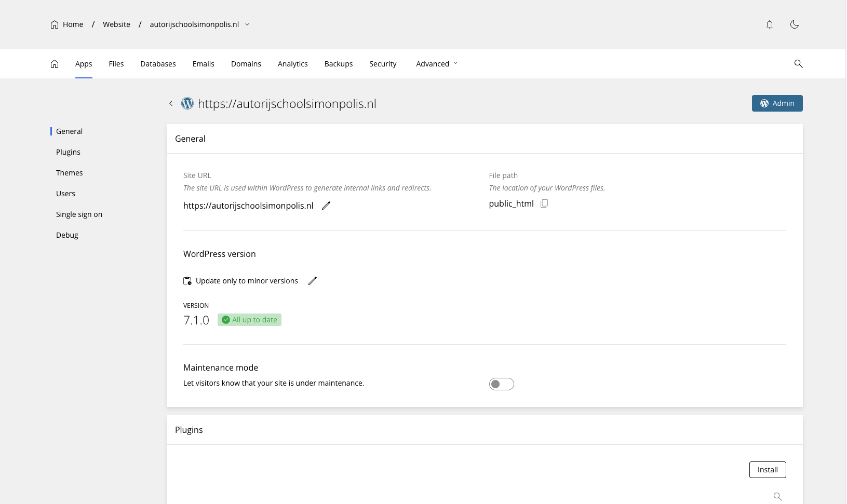Open the Files tab
This screenshot has height=504, width=847.
click(x=116, y=64)
